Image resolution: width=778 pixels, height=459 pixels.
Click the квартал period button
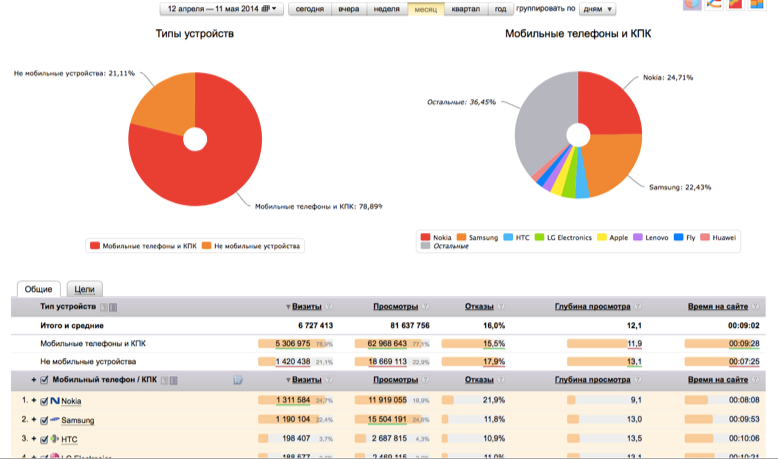pyautogui.click(x=465, y=9)
